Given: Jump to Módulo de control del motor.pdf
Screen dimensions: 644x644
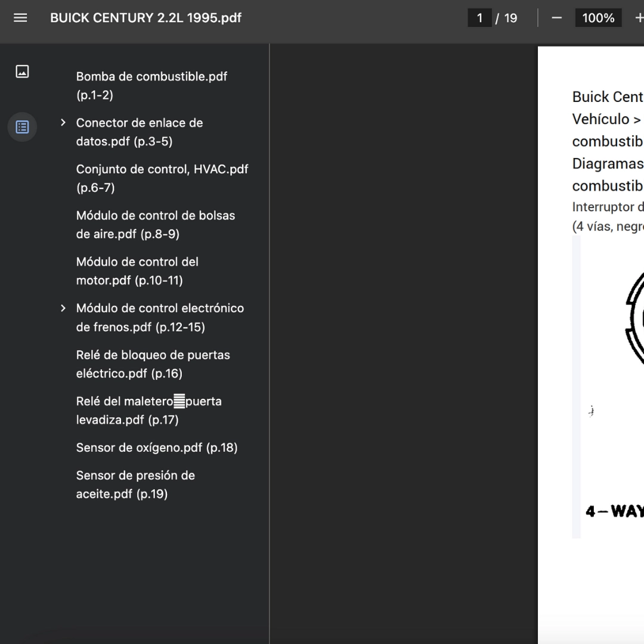Looking at the screenshot, I should (x=137, y=271).
